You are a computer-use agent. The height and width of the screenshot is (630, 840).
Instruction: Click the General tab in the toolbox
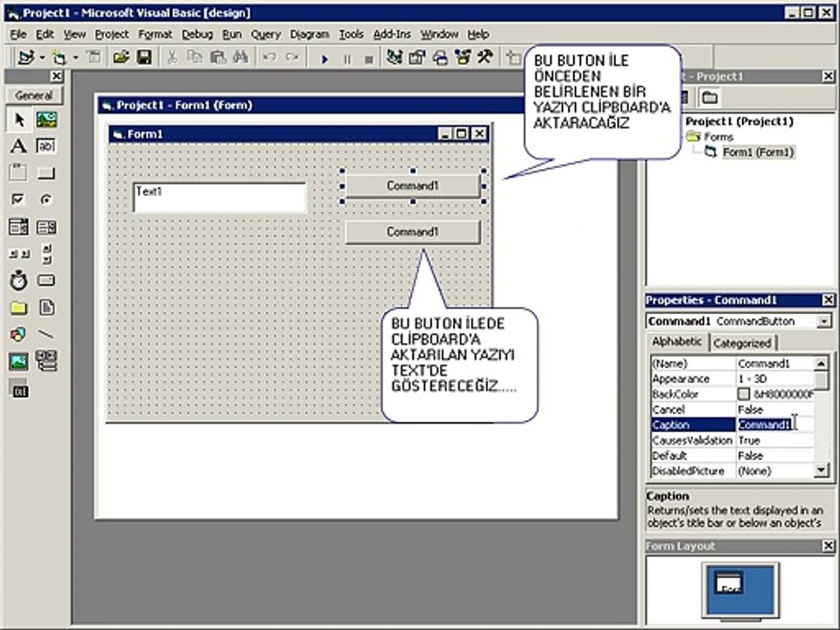(x=34, y=95)
